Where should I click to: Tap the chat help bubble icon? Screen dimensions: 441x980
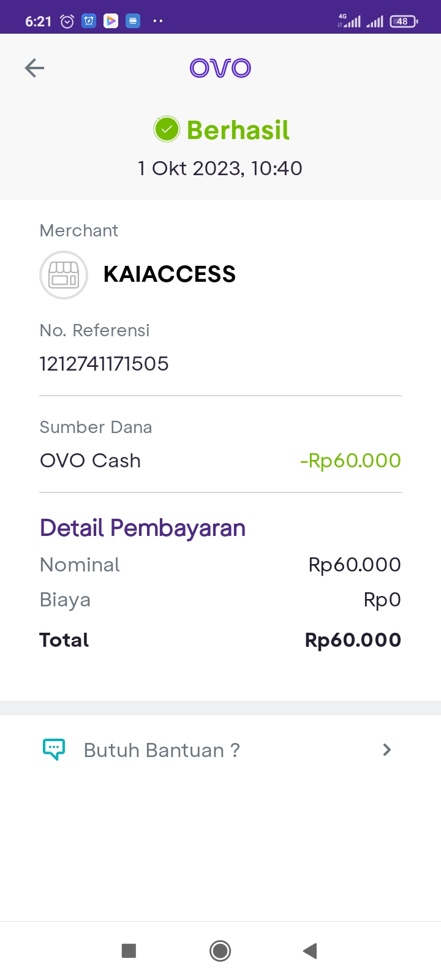54,749
